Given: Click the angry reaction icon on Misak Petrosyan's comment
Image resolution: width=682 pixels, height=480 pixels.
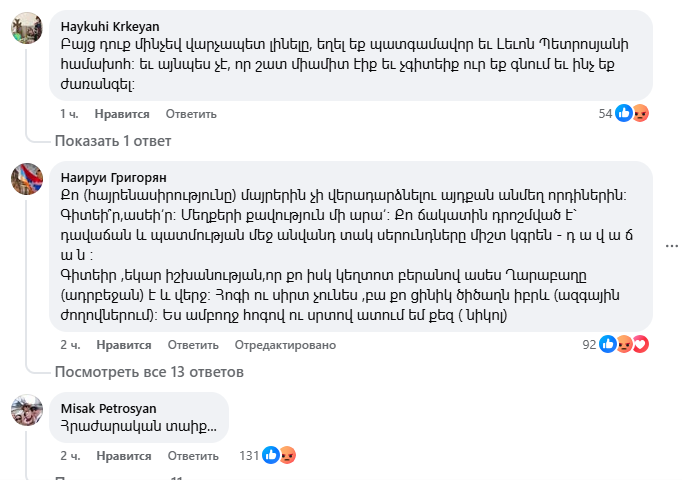Looking at the screenshot, I should coord(286,455).
